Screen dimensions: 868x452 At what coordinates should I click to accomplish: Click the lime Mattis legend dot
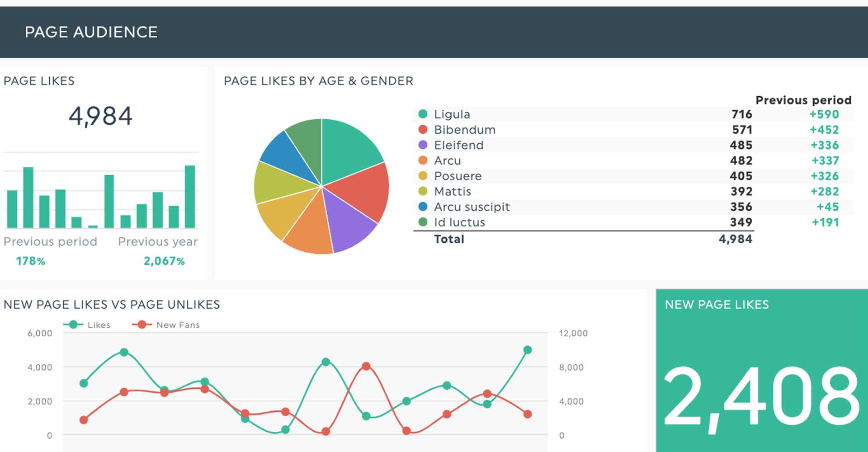[x=423, y=191]
